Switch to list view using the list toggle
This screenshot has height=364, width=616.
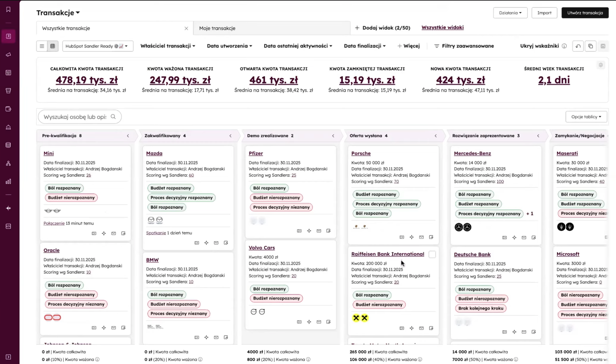click(x=42, y=46)
